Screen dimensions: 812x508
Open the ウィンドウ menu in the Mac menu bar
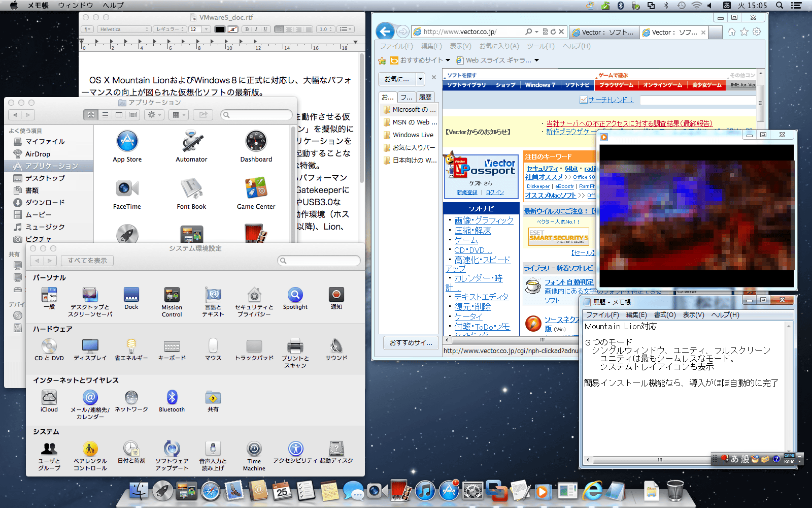tap(76, 5)
